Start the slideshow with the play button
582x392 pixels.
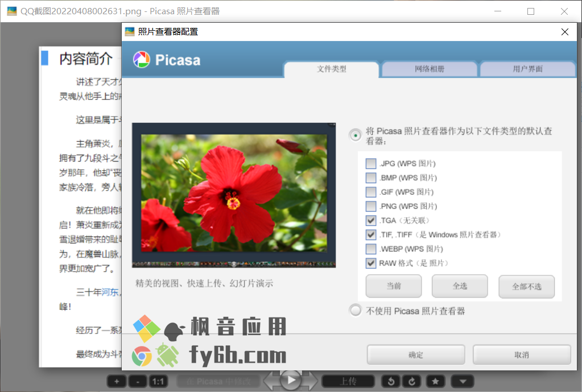click(291, 380)
